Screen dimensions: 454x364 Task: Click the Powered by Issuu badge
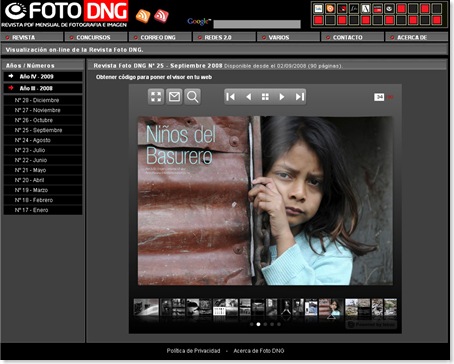(371, 324)
